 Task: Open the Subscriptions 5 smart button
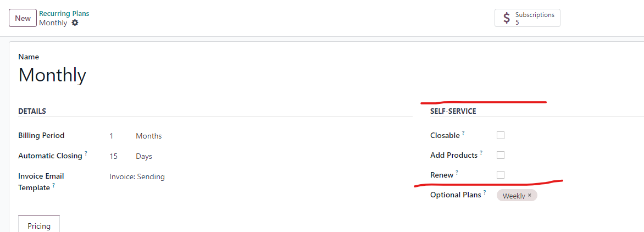pyautogui.click(x=528, y=18)
